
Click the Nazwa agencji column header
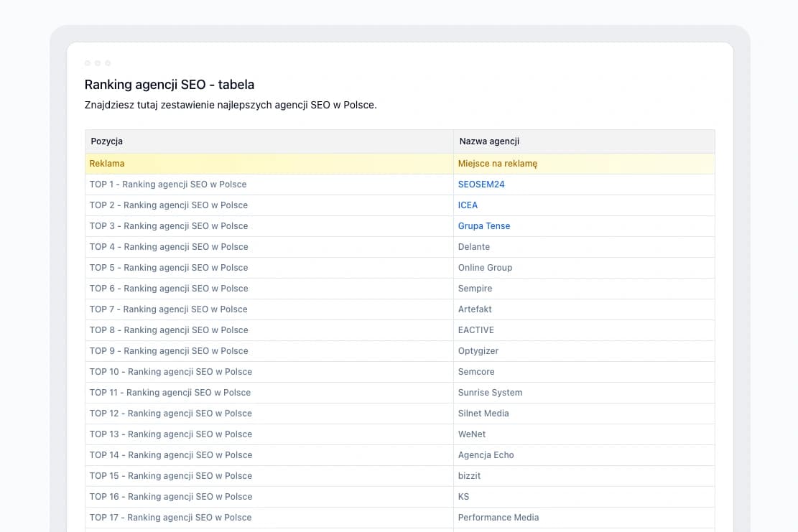489,141
